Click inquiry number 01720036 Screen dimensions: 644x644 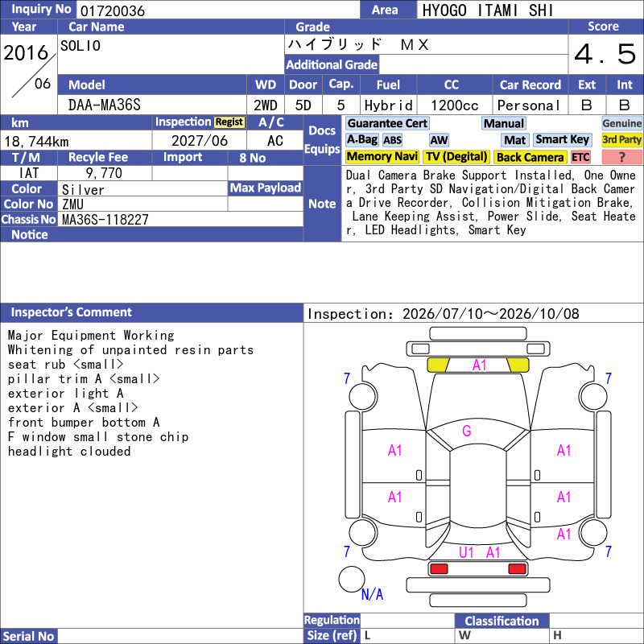(113, 10)
